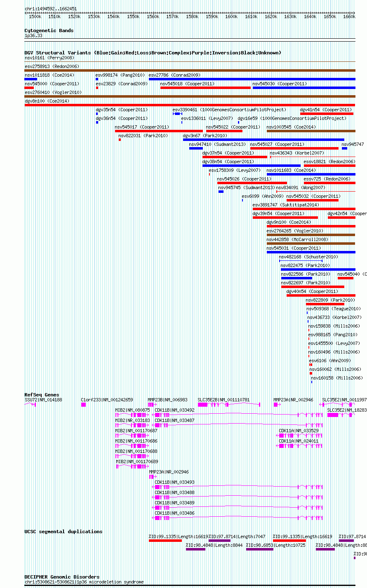Select nsv160158 (Mills2006) label
This screenshot has height=588, width=367.
(337, 378)
